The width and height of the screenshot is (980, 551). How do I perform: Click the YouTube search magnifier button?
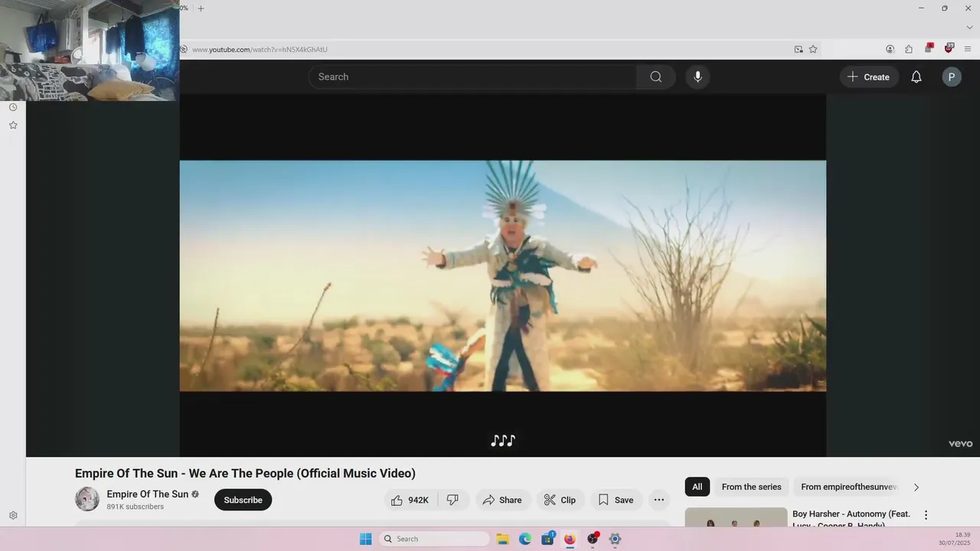[655, 77]
